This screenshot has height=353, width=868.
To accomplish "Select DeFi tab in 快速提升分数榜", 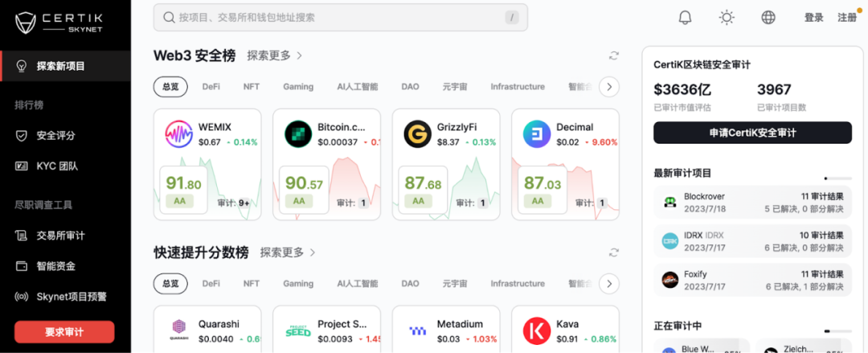I will click(x=211, y=284).
